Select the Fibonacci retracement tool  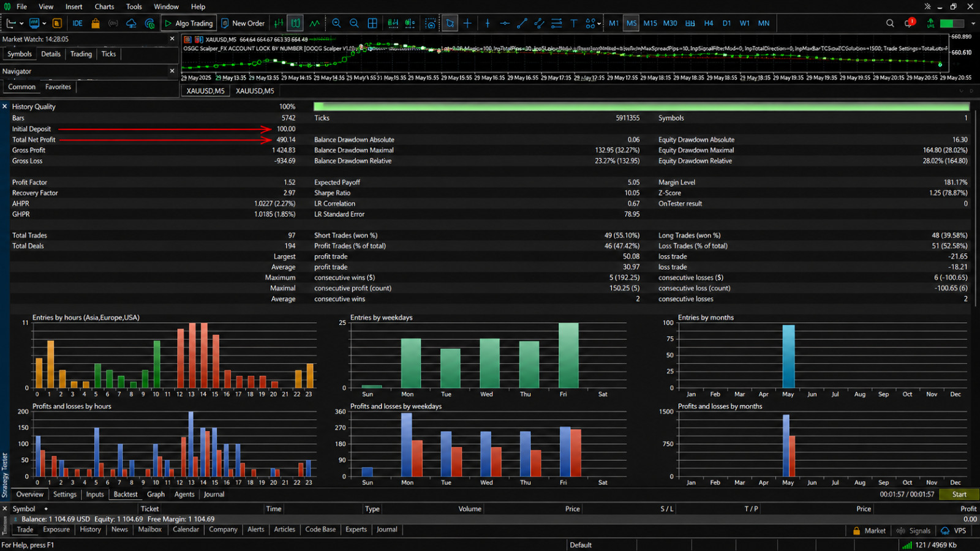[556, 23]
